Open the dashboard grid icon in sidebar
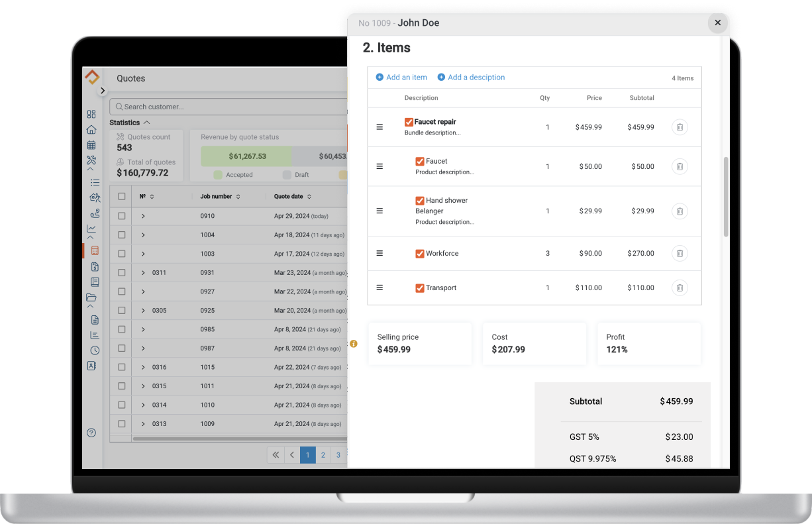This screenshot has width=812, height=524. 91,114
